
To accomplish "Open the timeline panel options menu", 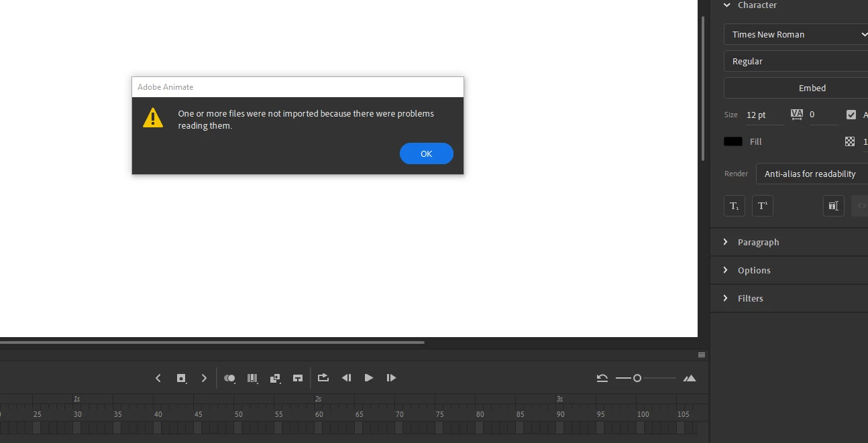I will tap(702, 355).
